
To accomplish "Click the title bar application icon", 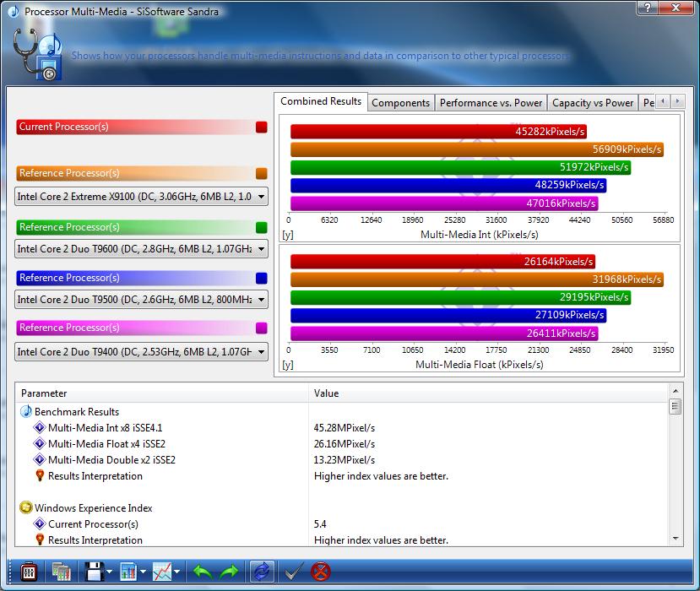I will pos(13,12).
